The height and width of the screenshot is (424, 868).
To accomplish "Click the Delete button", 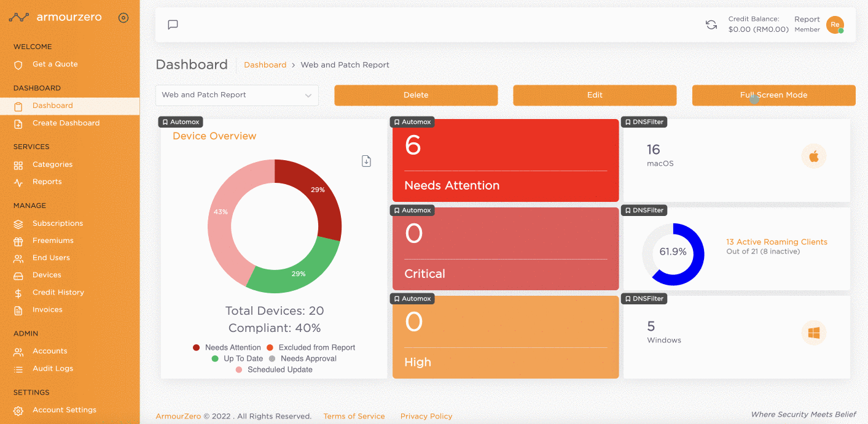I will coord(416,95).
